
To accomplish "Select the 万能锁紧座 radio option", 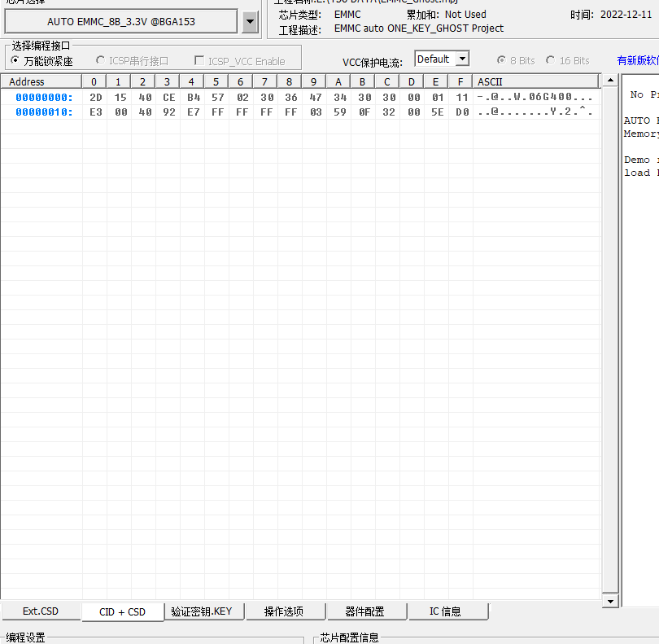I will pyautogui.click(x=15, y=61).
